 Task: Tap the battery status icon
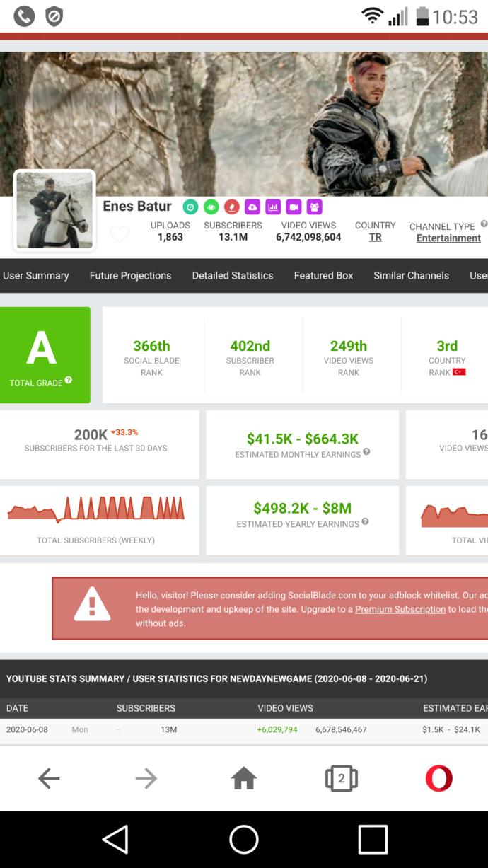(x=422, y=16)
